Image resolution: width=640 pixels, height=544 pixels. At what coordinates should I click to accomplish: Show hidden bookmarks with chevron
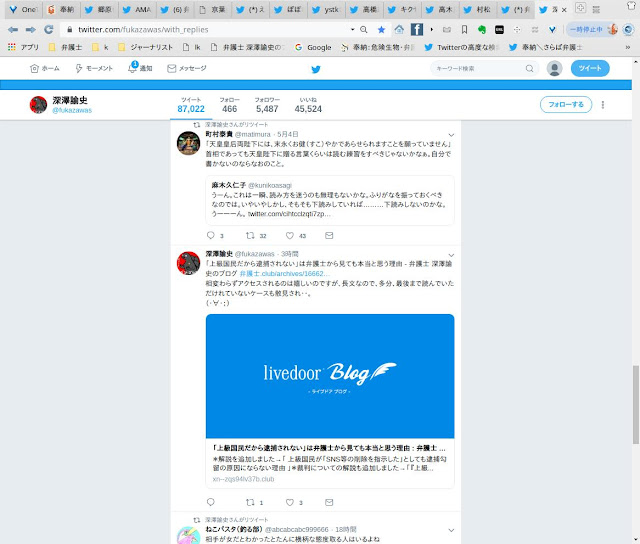pos(628,47)
